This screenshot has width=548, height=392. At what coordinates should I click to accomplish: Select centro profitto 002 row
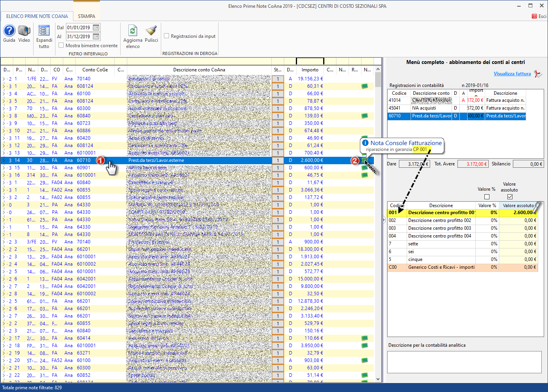(x=463, y=220)
